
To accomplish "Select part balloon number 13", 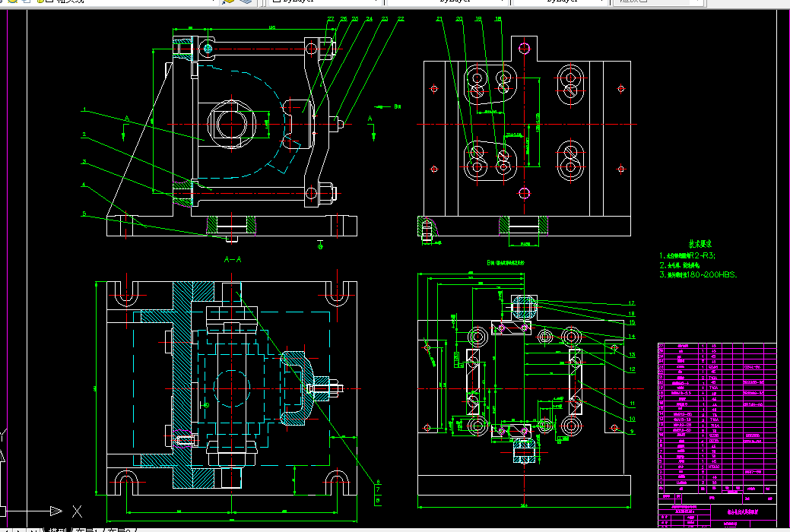I will (x=632, y=355).
